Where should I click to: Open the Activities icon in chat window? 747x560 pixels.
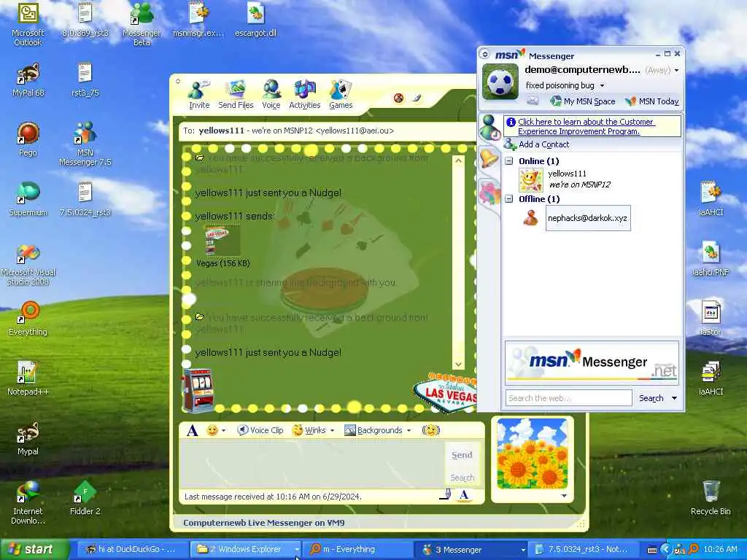coord(305,95)
